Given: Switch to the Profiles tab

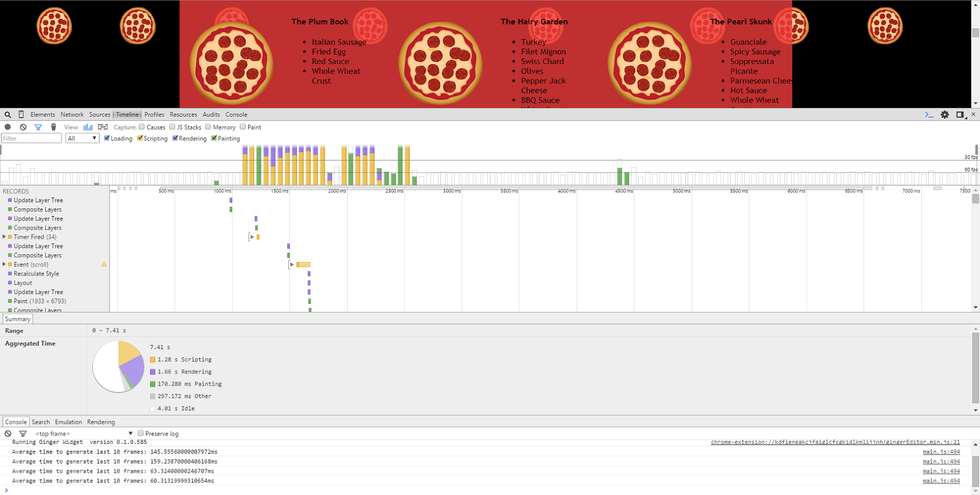Looking at the screenshot, I should pos(154,115).
